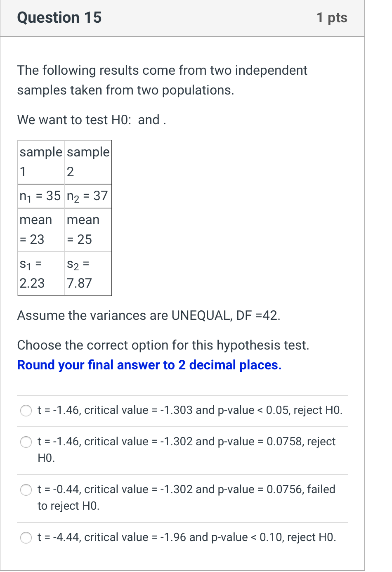Click the sample 2 table header cell

(x=88, y=162)
